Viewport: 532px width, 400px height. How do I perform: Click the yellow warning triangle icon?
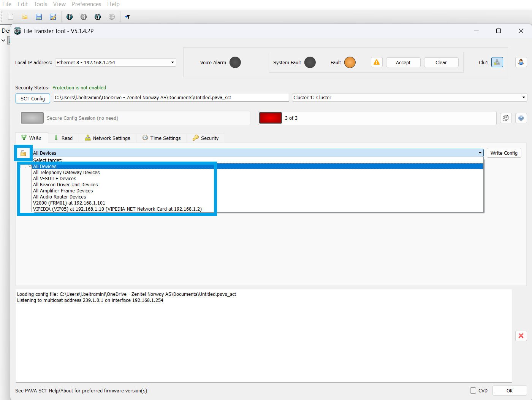pyautogui.click(x=377, y=62)
